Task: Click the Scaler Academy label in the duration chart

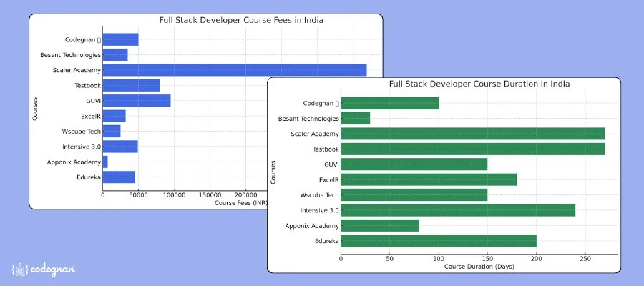Action: click(315, 134)
